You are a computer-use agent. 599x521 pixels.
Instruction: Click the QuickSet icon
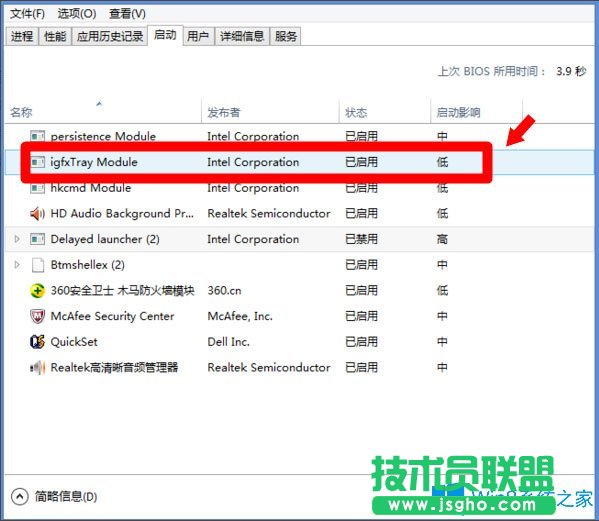[x=37, y=342]
